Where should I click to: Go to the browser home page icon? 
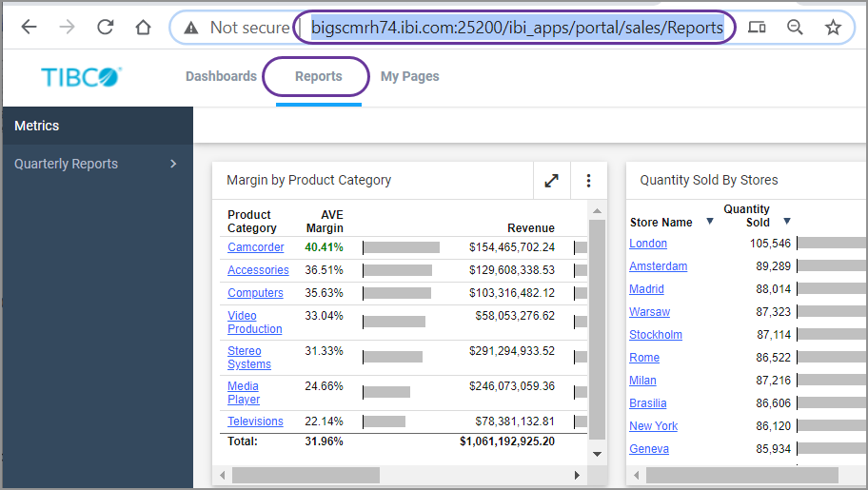tap(143, 28)
